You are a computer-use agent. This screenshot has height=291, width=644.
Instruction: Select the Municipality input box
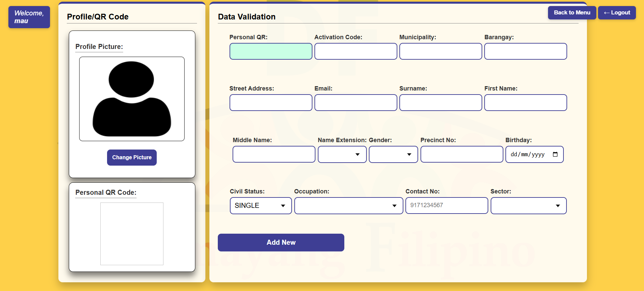pos(441,51)
